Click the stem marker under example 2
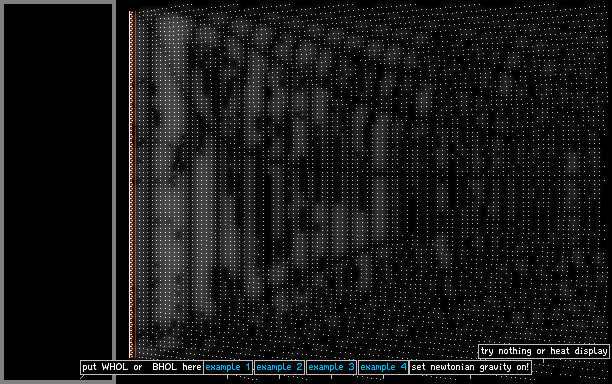612x384 pixels. (279, 377)
